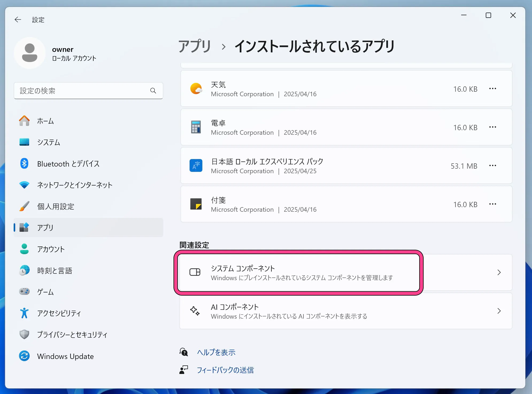Click the ゲーム sidebar icon
The height and width of the screenshot is (394, 532).
[24, 292]
